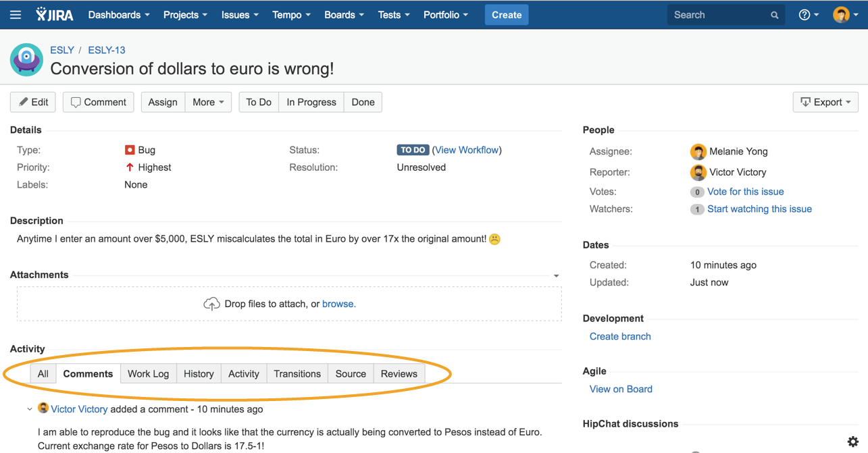Open the help question mark menu
The image size is (868, 453).
point(809,15)
